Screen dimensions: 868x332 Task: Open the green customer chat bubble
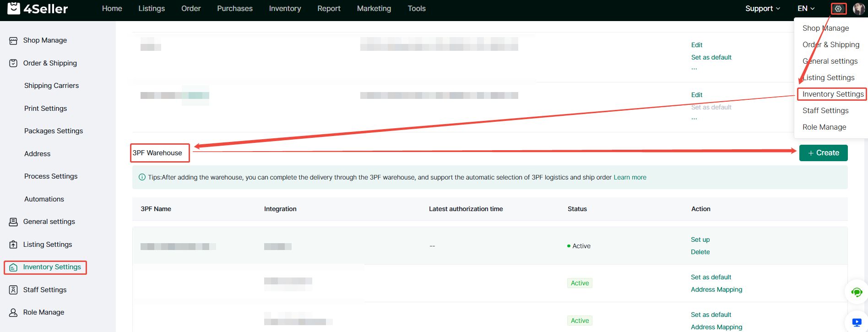point(857,292)
